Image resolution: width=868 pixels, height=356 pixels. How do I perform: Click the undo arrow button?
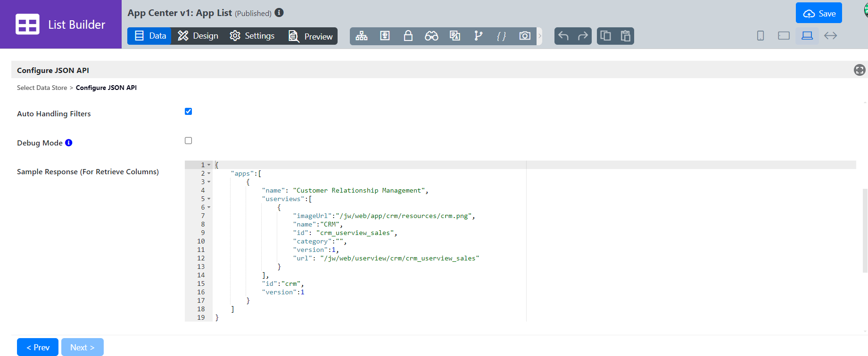pyautogui.click(x=563, y=36)
